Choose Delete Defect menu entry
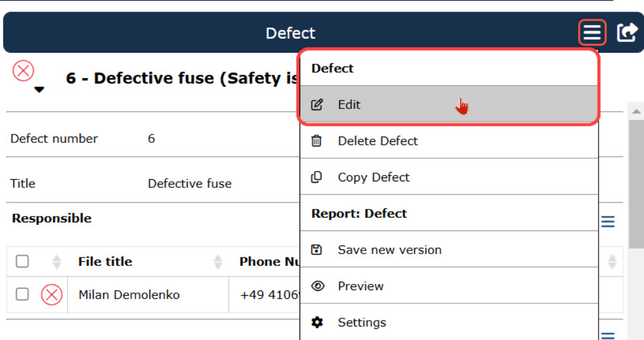This screenshot has width=644, height=340. pyautogui.click(x=377, y=141)
